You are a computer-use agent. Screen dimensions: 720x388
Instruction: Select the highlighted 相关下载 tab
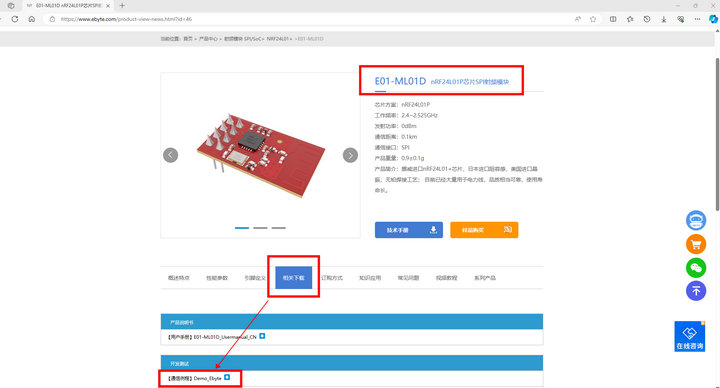(x=293, y=278)
